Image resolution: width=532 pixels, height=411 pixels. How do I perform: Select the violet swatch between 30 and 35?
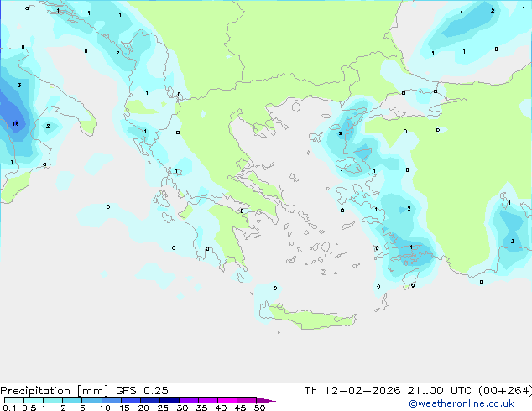pyautogui.click(x=188, y=400)
